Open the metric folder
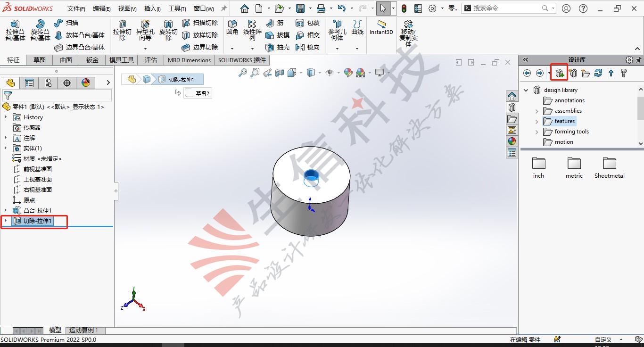644x347 pixels. pos(574,168)
